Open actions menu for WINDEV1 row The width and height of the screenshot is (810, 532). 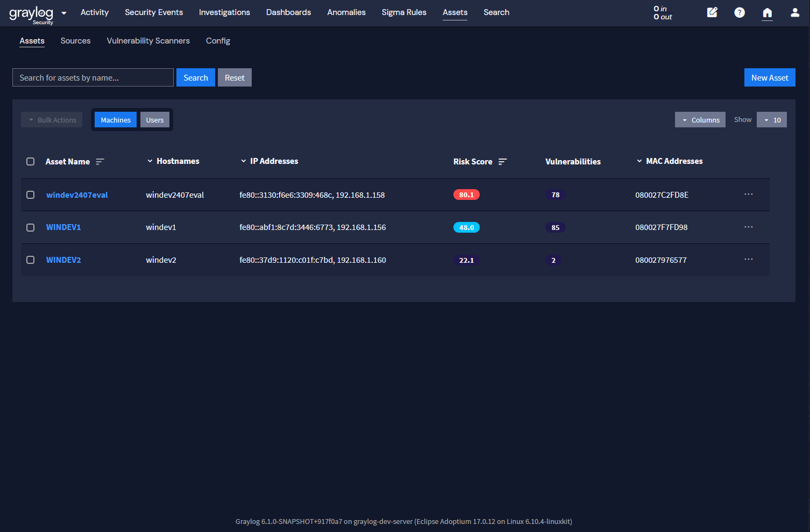tap(749, 227)
